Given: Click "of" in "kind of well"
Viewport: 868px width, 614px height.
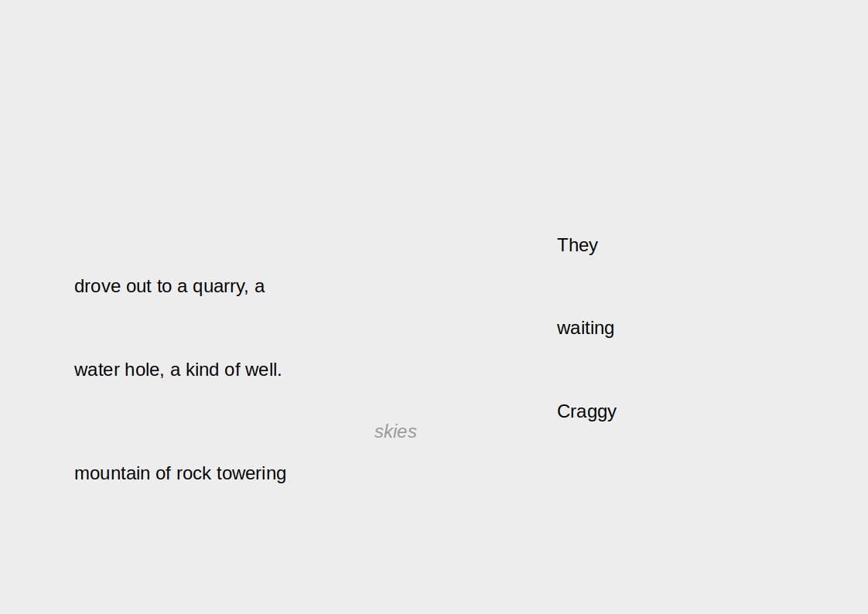Looking at the screenshot, I should tap(232, 370).
